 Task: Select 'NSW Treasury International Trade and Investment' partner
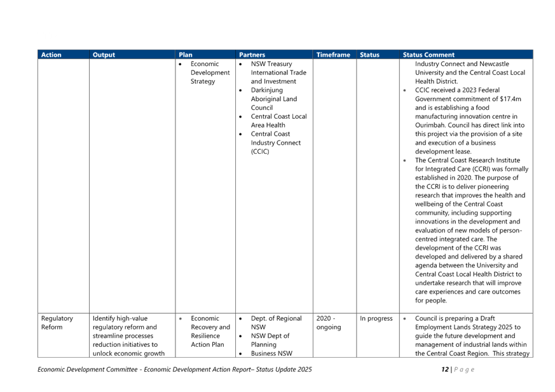[x=278, y=72]
